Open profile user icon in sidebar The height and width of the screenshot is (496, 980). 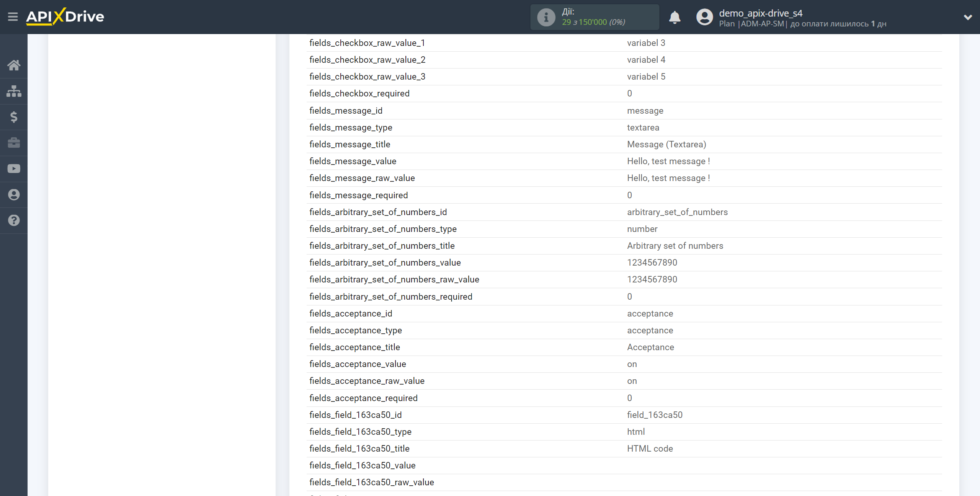[x=14, y=195]
